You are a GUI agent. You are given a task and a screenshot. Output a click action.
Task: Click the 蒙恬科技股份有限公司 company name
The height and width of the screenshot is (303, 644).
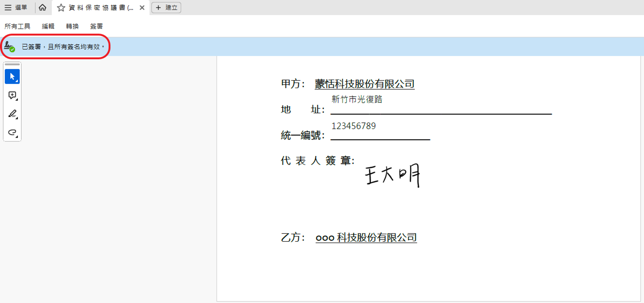click(x=365, y=84)
